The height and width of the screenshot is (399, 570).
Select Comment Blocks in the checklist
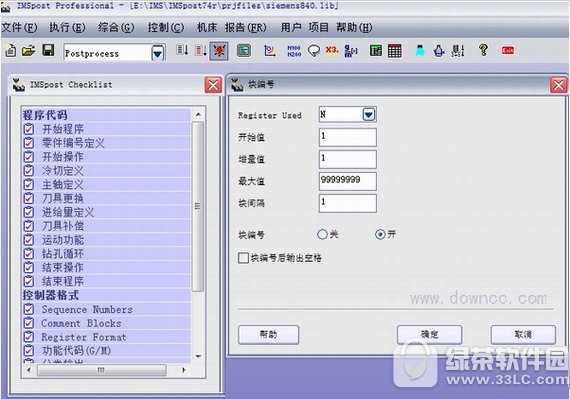(x=106, y=323)
